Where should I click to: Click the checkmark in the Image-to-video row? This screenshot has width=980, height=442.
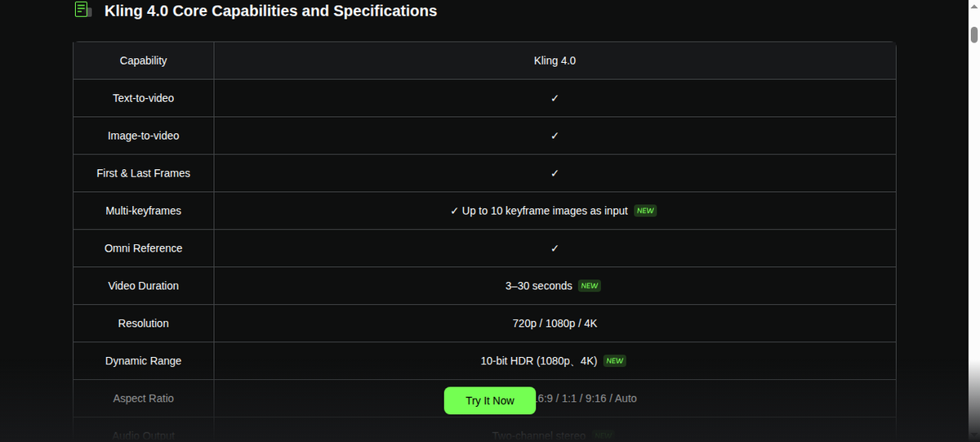[x=555, y=136]
